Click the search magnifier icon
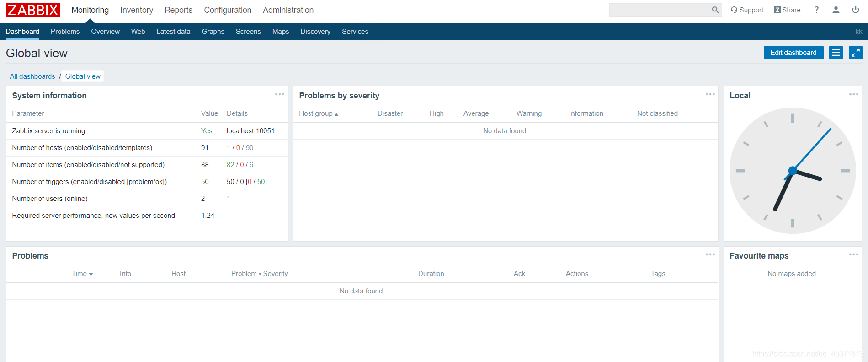Viewport: 868px width, 362px height. pyautogui.click(x=715, y=10)
